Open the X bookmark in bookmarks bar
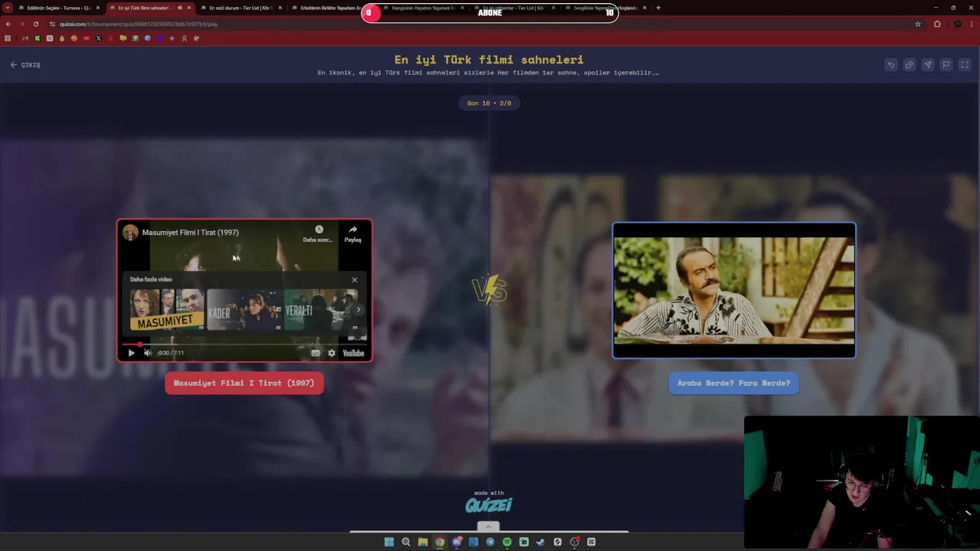This screenshot has height=551, width=980. 99,38
